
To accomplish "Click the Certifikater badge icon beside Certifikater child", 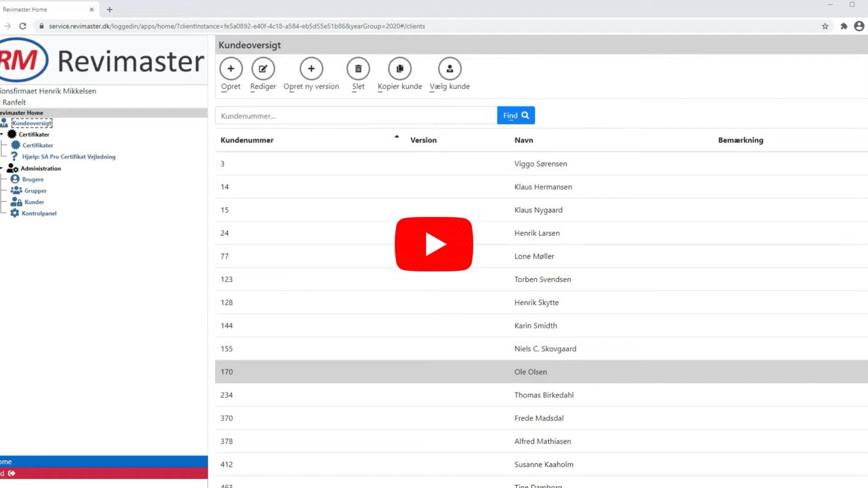I will [16, 145].
